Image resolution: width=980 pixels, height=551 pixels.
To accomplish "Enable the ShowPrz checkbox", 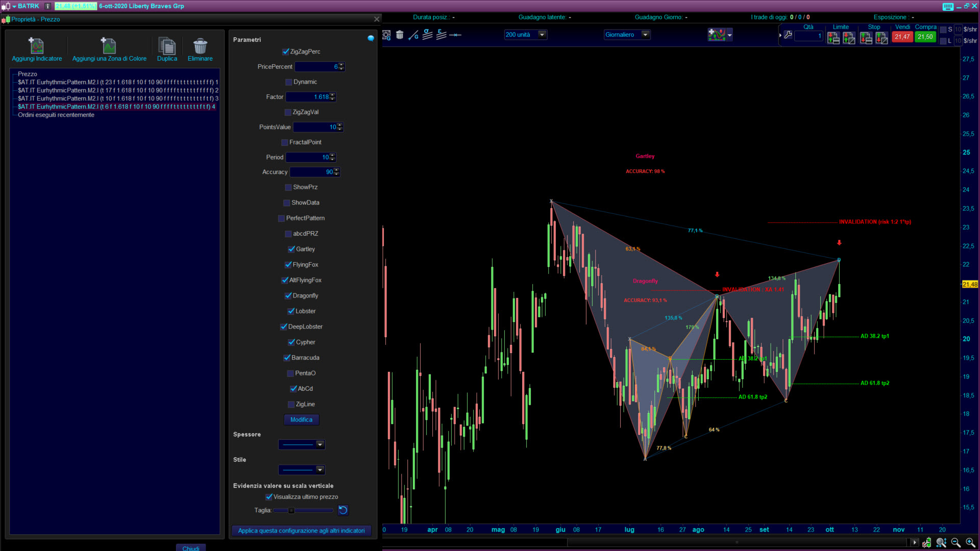I will tap(288, 187).
